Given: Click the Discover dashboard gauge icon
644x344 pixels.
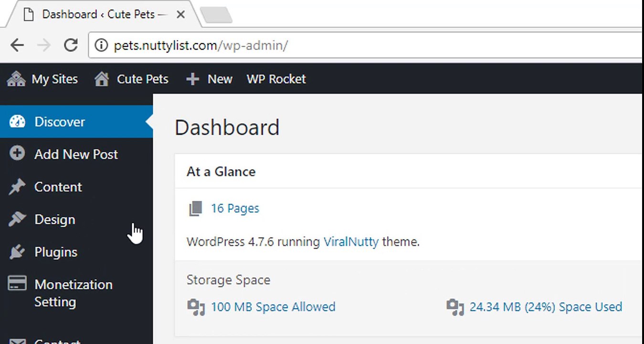Looking at the screenshot, I should tap(17, 121).
